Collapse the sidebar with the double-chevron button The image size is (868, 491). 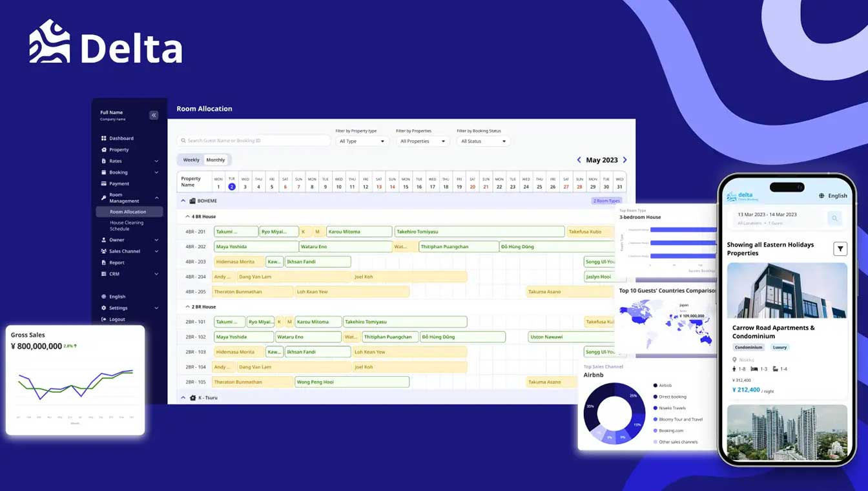click(x=154, y=115)
